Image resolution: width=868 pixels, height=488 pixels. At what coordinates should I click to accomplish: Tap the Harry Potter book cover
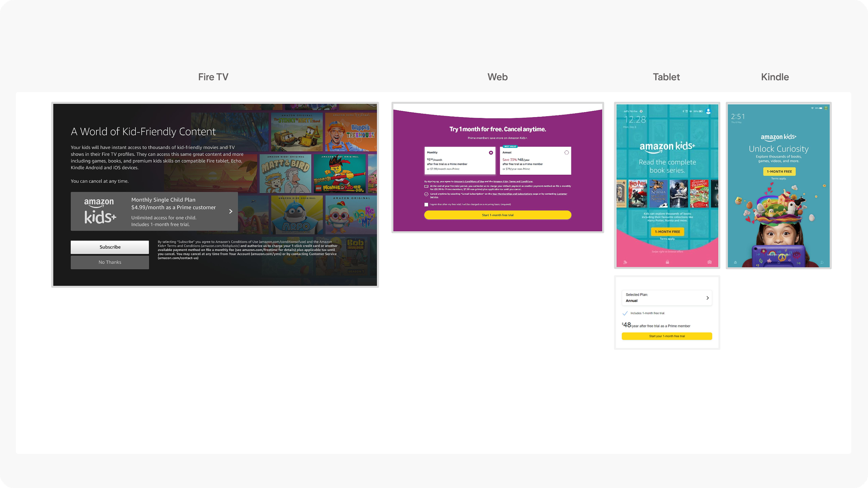click(x=638, y=194)
